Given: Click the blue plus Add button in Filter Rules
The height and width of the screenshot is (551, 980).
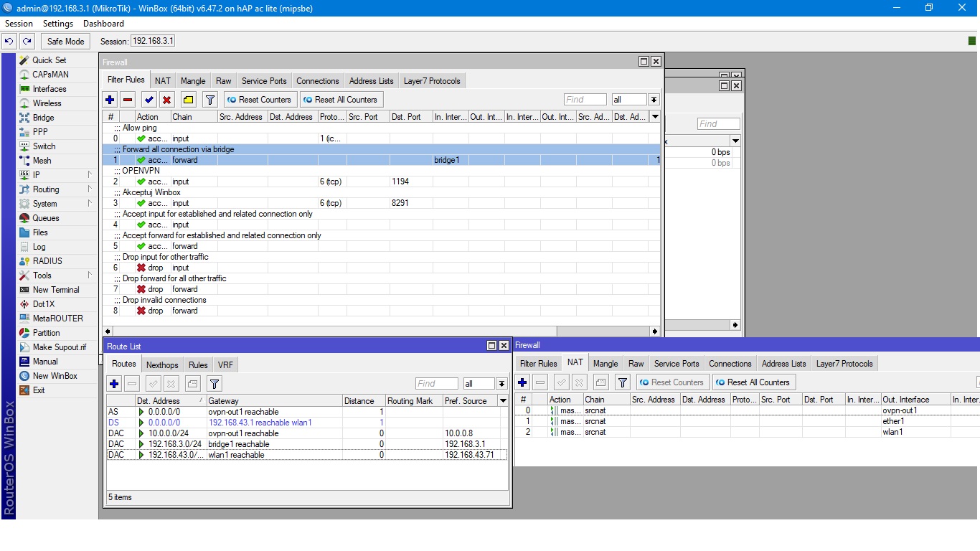Looking at the screenshot, I should (110, 100).
